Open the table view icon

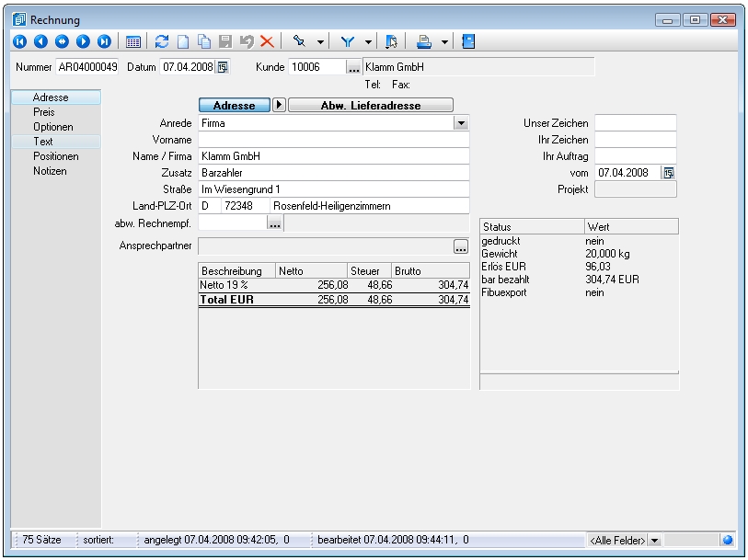tap(133, 41)
